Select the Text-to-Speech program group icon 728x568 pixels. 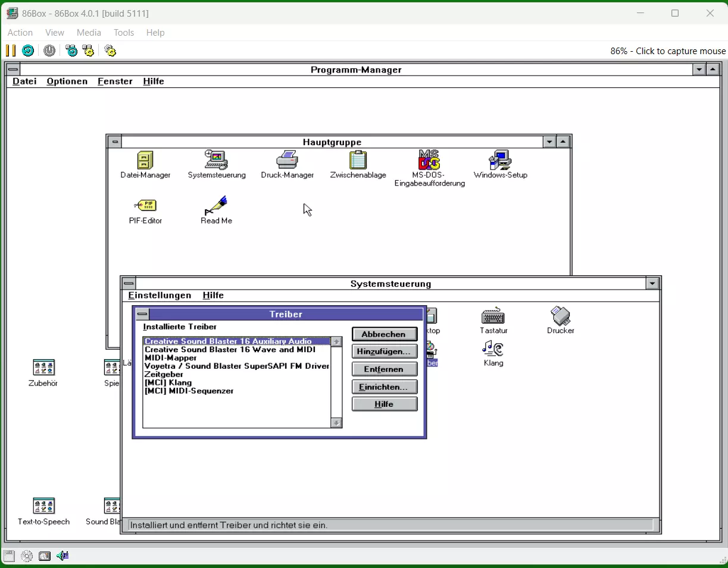click(x=43, y=512)
